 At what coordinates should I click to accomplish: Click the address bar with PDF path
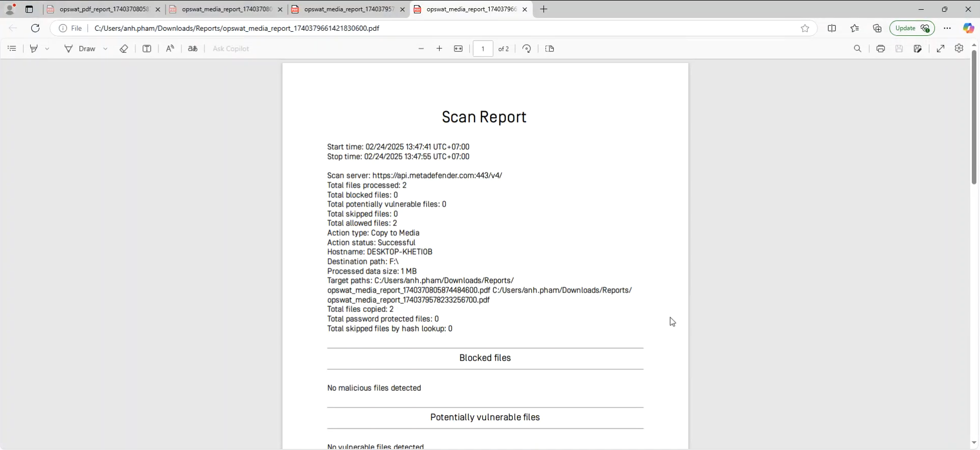pos(237,28)
